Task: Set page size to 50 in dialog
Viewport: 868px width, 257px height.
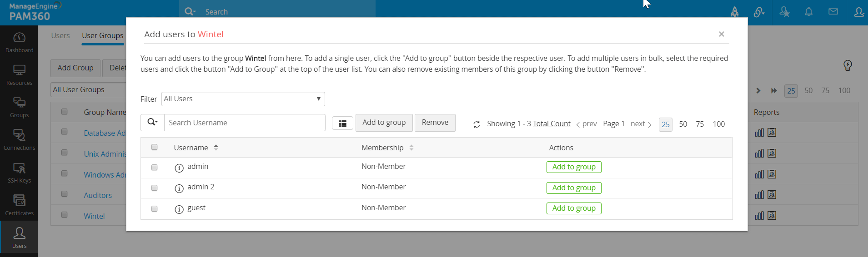Action: (x=683, y=124)
